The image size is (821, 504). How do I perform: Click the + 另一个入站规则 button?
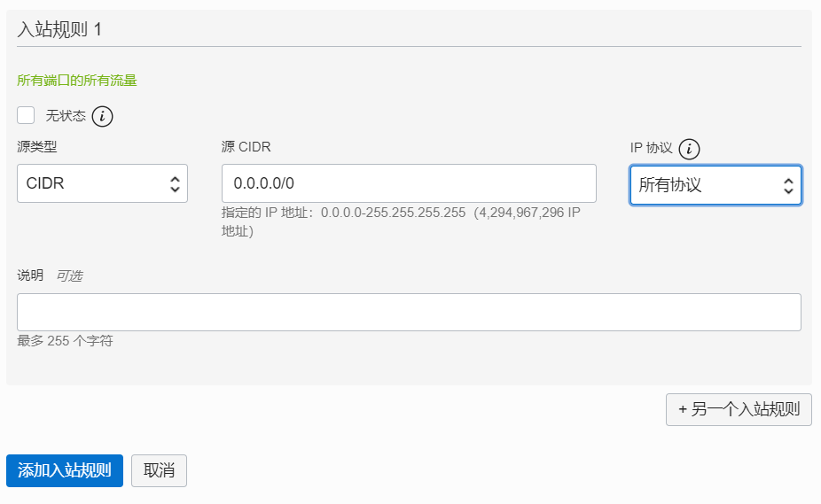(739, 410)
